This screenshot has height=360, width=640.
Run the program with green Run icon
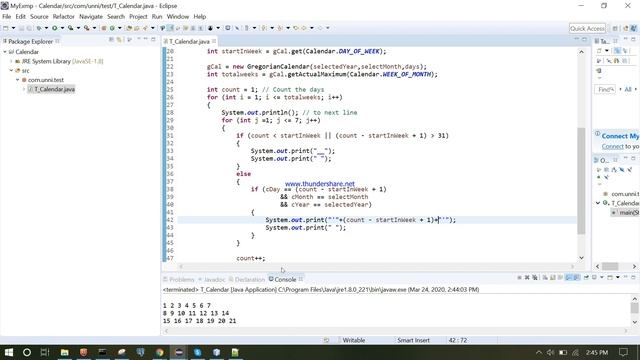point(54,28)
